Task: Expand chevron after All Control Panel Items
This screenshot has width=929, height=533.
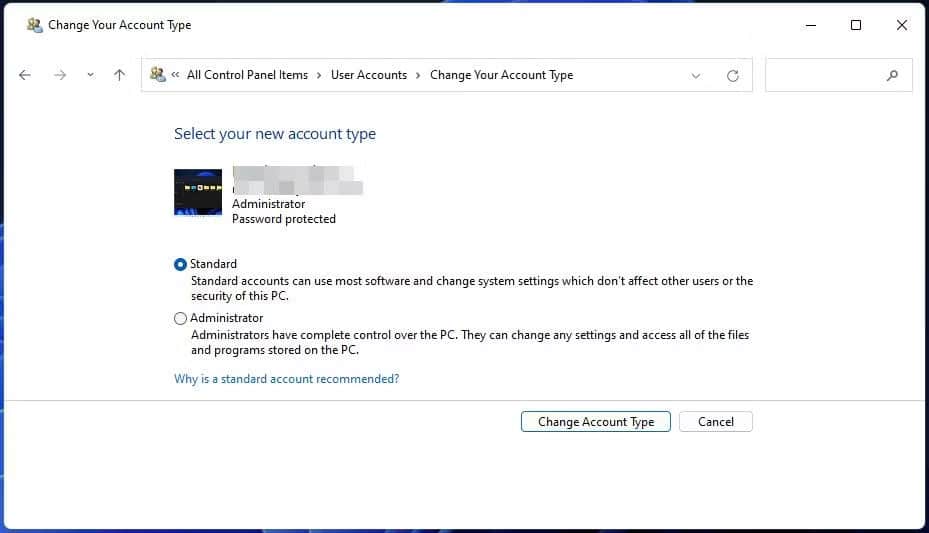Action: tap(319, 75)
